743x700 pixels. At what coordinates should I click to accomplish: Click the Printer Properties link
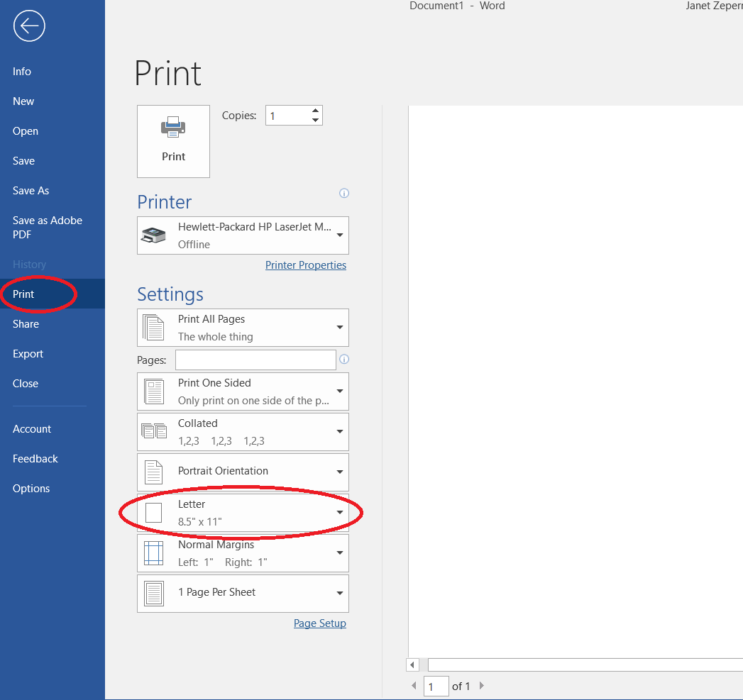point(306,265)
